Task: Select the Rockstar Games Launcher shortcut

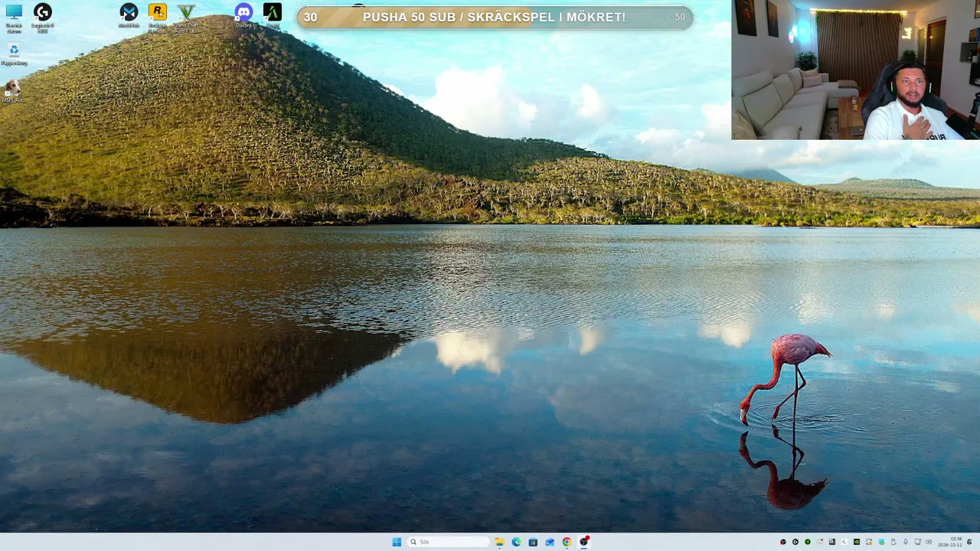Action: (157, 17)
